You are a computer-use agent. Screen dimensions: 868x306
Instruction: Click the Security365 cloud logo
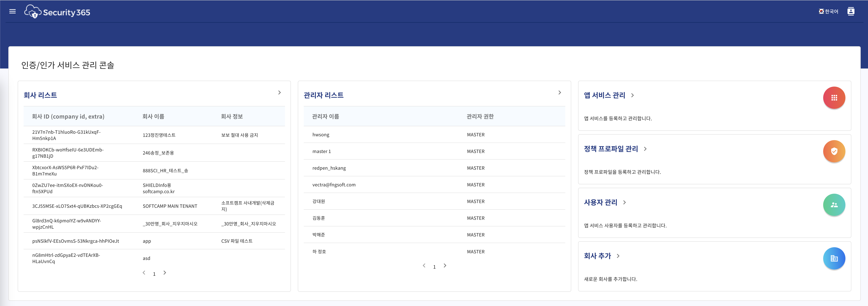(x=33, y=12)
